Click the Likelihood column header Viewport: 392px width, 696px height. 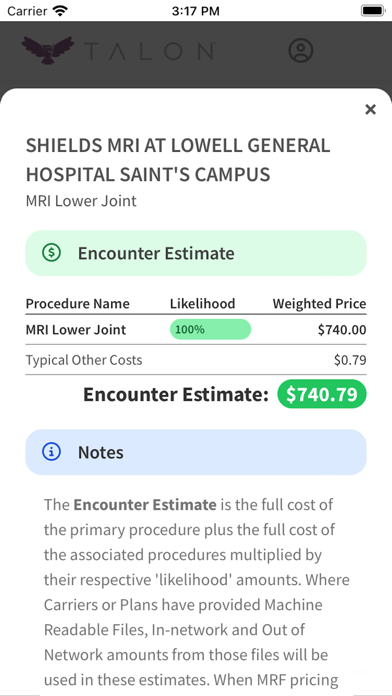click(202, 304)
